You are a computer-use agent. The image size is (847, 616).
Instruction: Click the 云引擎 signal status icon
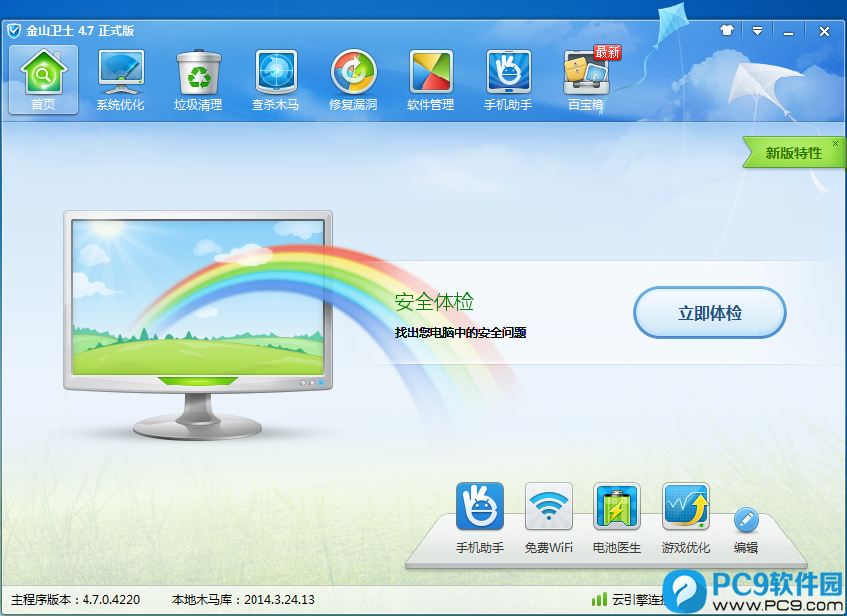pos(599,599)
